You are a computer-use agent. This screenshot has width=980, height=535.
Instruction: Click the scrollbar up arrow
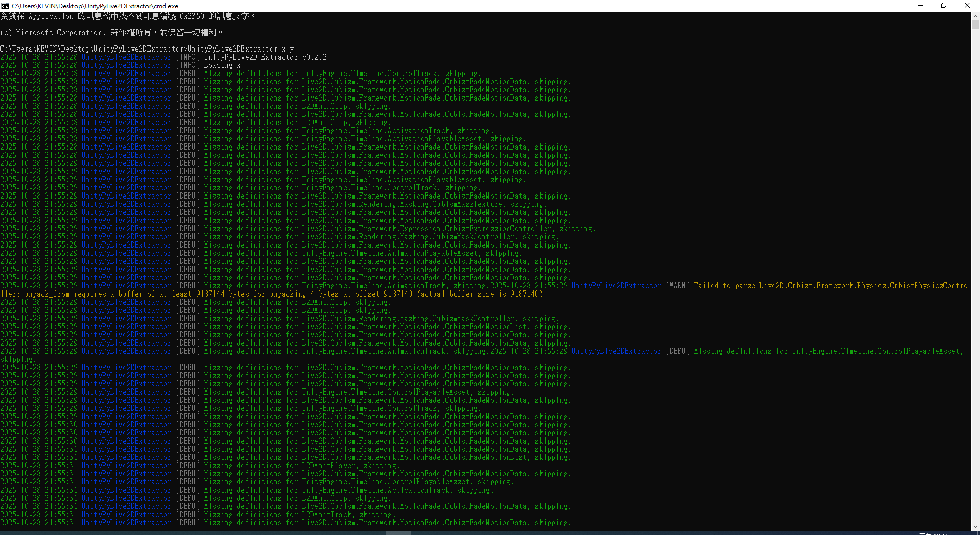coord(975,16)
